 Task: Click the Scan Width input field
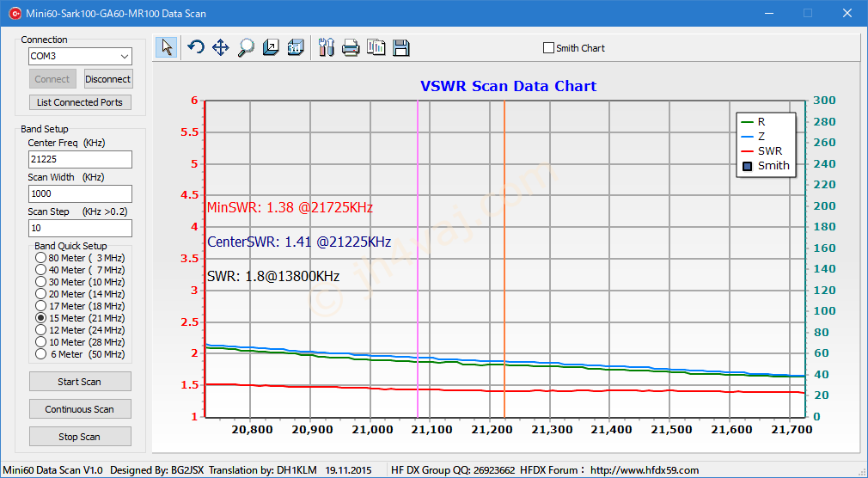(80, 193)
